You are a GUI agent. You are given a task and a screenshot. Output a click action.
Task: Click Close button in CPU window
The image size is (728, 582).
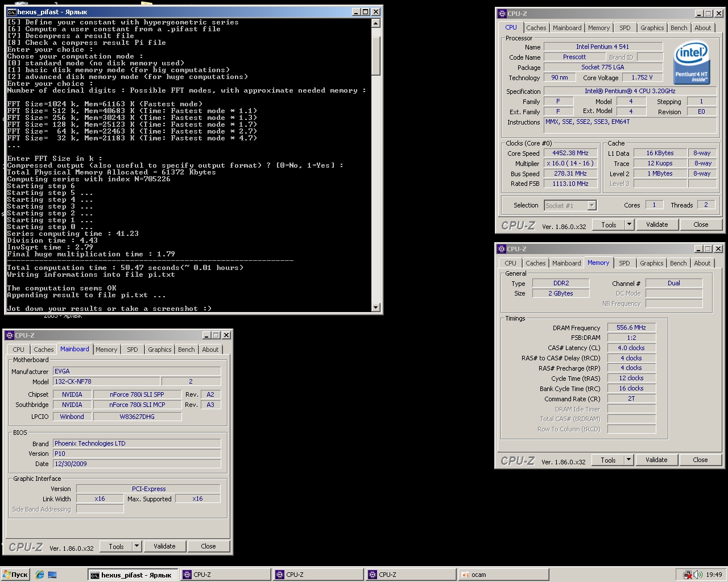(x=701, y=225)
